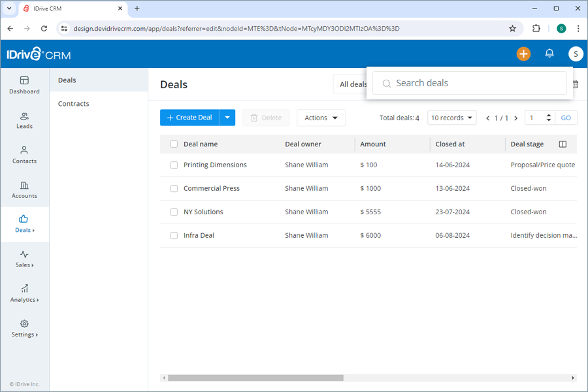The width and height of the screenshot is (588, 392).
Task: Navigate to Accounts via sidebar
Action: click(24, 190)
